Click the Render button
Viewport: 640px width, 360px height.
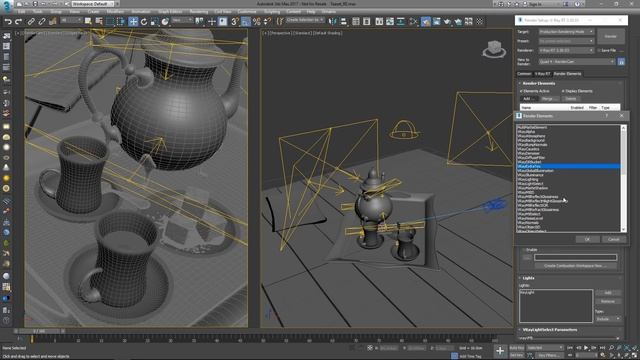coord(611,36)
